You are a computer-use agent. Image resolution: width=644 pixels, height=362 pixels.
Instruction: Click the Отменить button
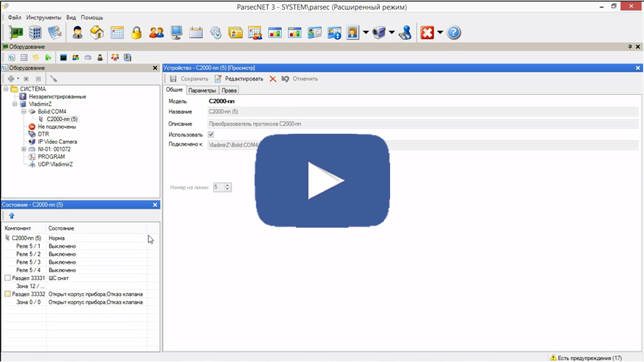pos(300,79)
